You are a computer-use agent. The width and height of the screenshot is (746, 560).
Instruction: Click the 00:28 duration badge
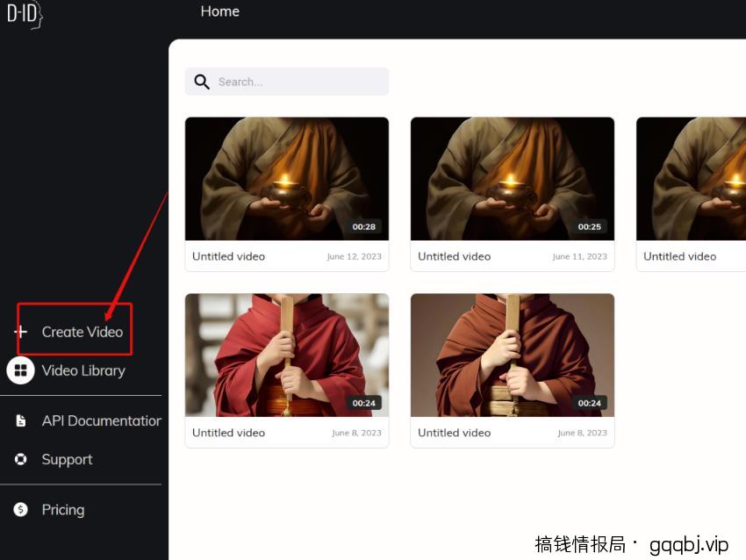(362, 226)
